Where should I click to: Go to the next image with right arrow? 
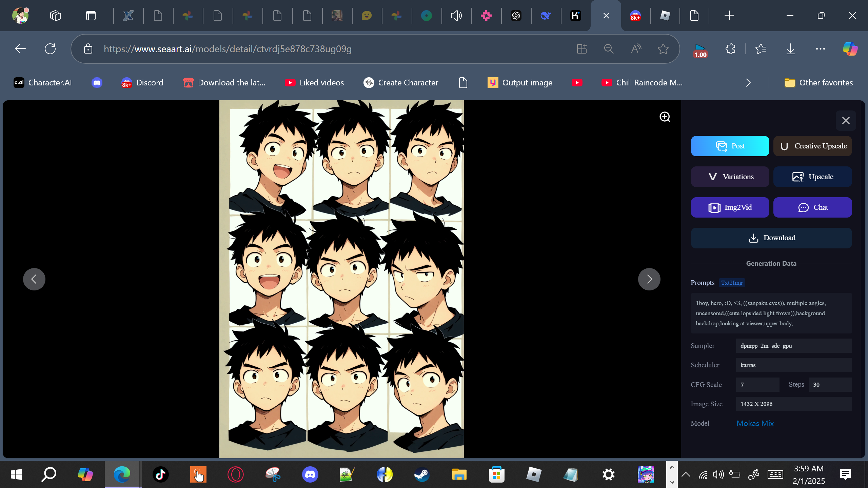pos(649,279)
